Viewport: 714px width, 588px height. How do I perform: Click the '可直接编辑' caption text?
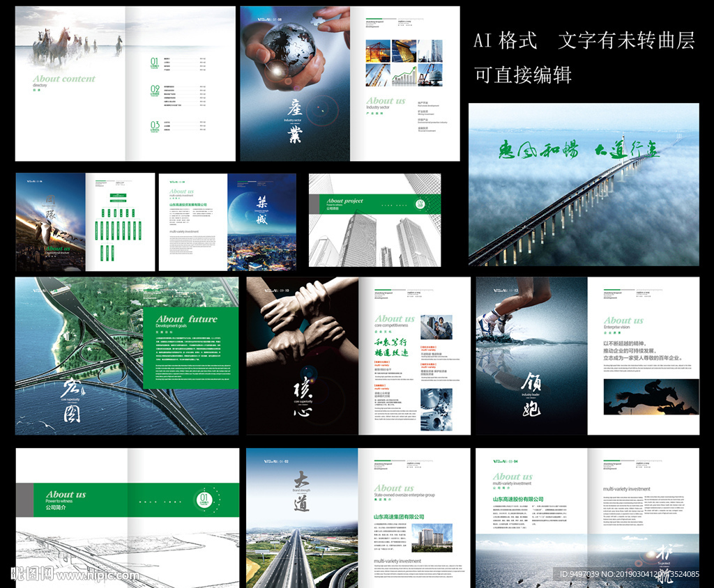click(522, 75)
